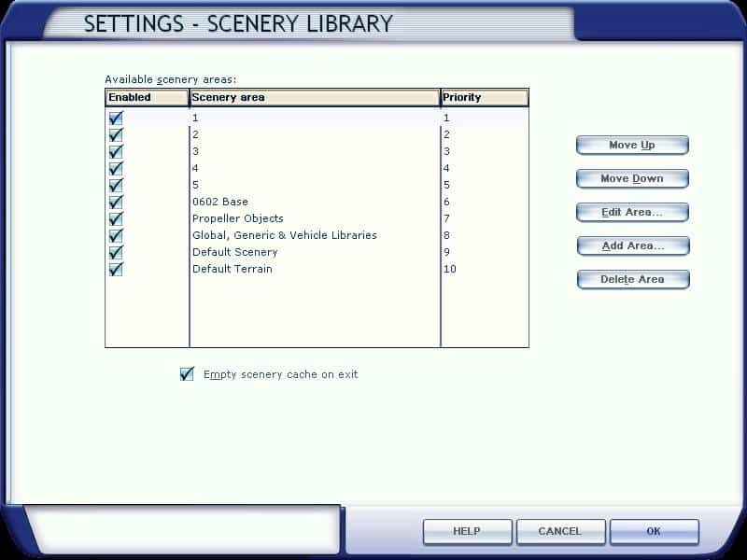Toggle Empty scenery cache on exit
This screenshot has height=560, width=747.
tap(187, 374)
